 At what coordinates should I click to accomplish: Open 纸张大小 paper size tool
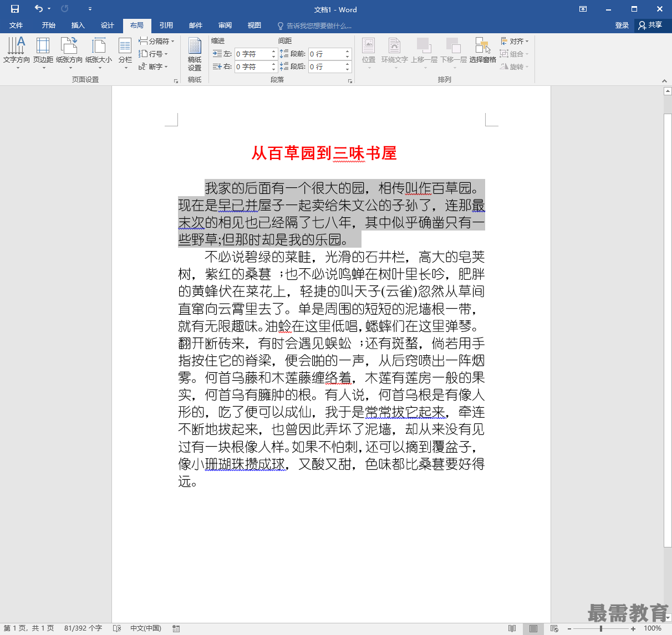[x=99, y=53]
